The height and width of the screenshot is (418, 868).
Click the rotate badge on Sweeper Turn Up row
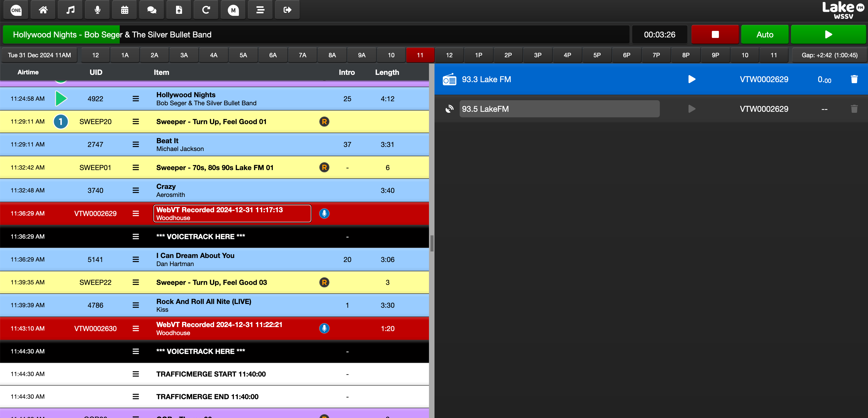[x=324, y=122]
